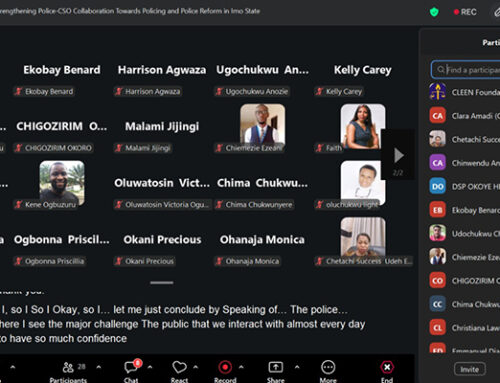Select Kene Ogbuzuru video thumbnail

coord(62,182)
